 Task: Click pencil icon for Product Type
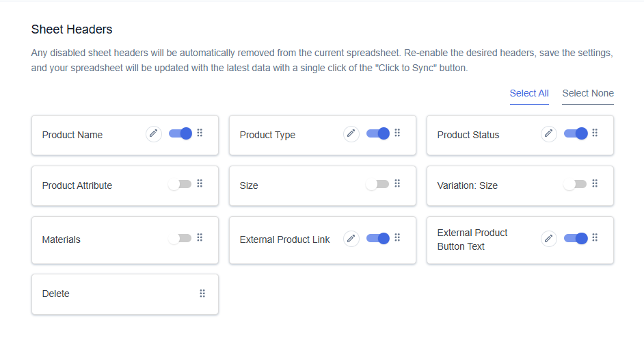click(351, 134)
